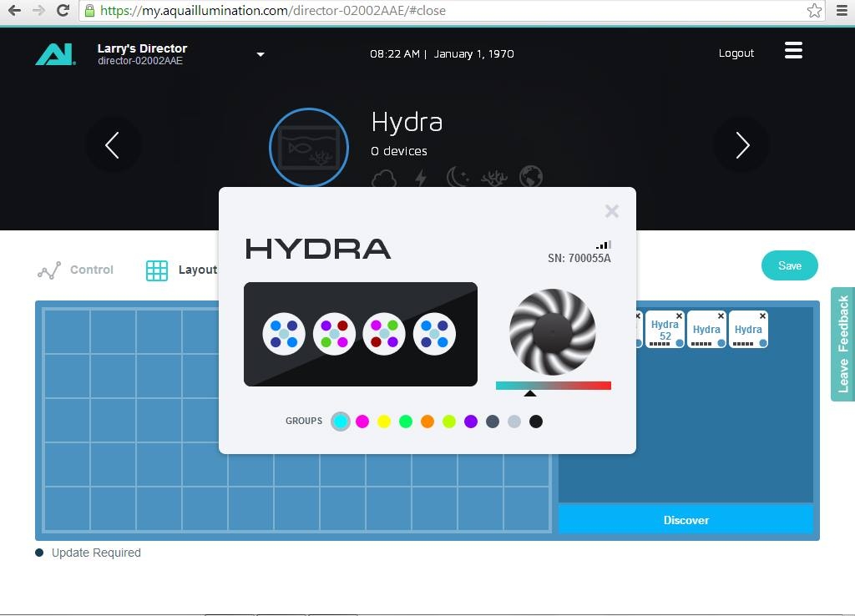The height and width of the screenshot is (616, 855).
Task: Select the orange group color
Action: point(427,422)
